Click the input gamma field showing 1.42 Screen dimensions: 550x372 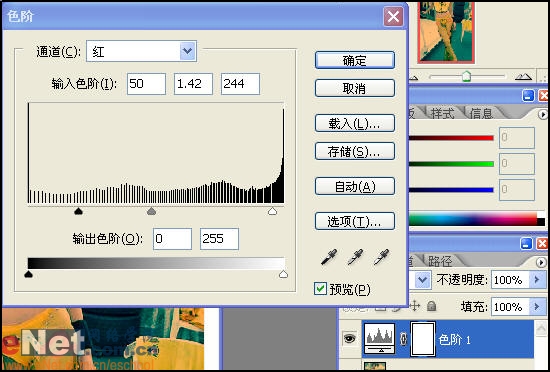coord(193,84)
